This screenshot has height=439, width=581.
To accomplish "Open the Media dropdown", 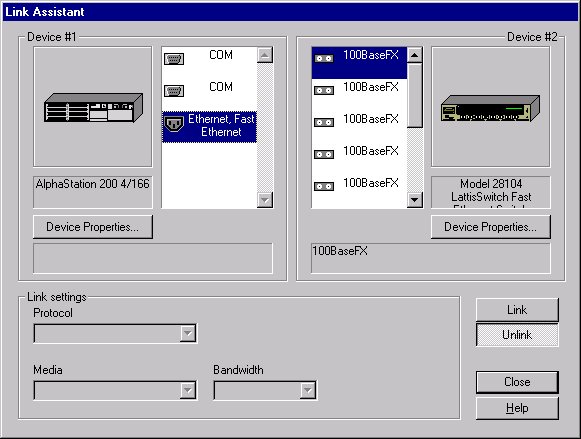I will point(188,390).
